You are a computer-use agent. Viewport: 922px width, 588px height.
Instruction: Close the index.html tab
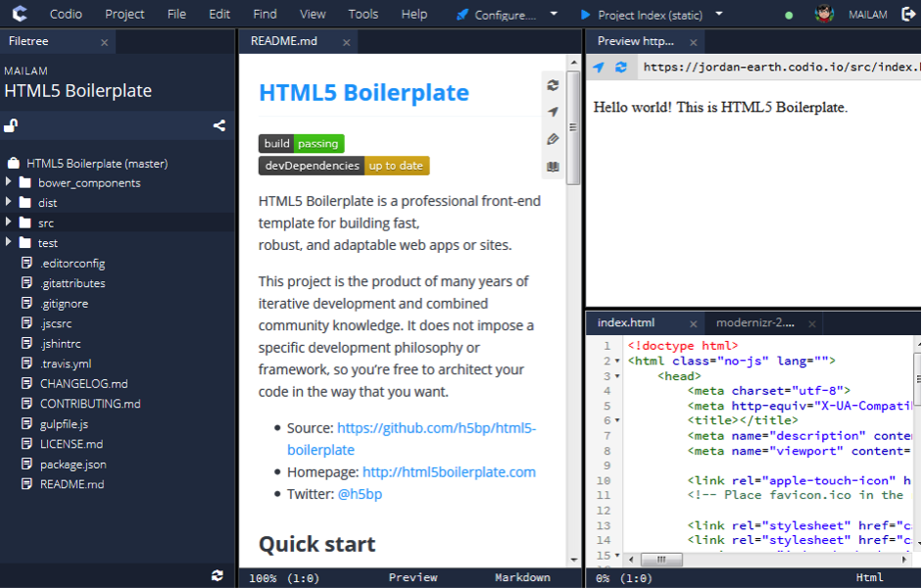click(x=694, y=324)
